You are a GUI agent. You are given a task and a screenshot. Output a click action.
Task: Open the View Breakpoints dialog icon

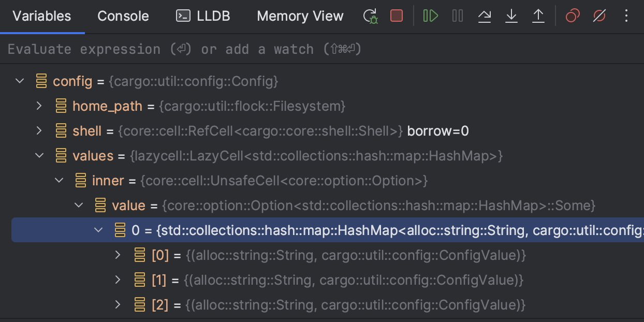pos(572,16)
